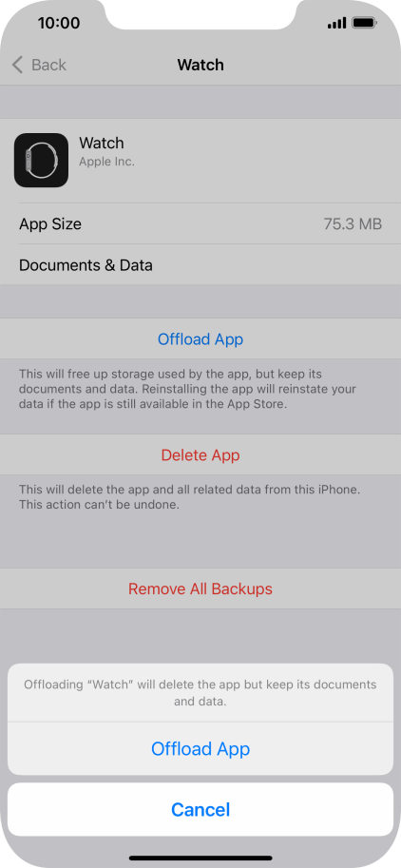Image resolution: width=401 pixels, height=868 pixels.
Task: Tap the cellular signal bars icon
Action: pyautogui.click(x=336, y=23)
